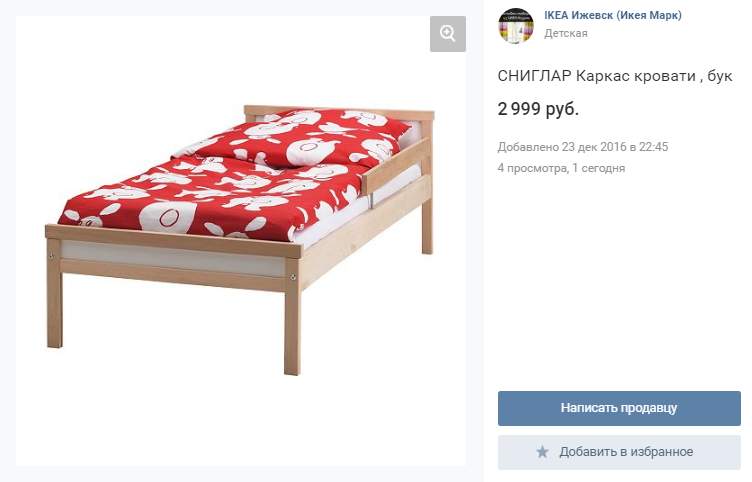
Task: Click the white footboard panel of bed
Action: click(173, 260)
